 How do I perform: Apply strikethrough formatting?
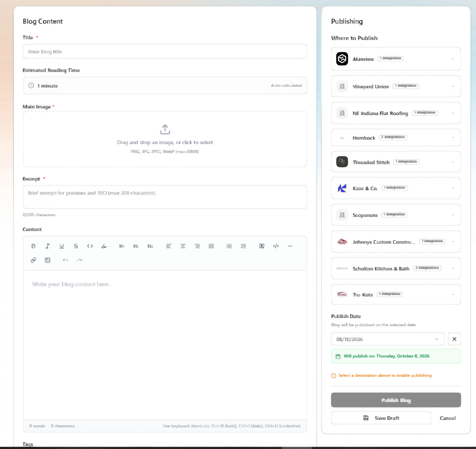[x=76, y=246]
